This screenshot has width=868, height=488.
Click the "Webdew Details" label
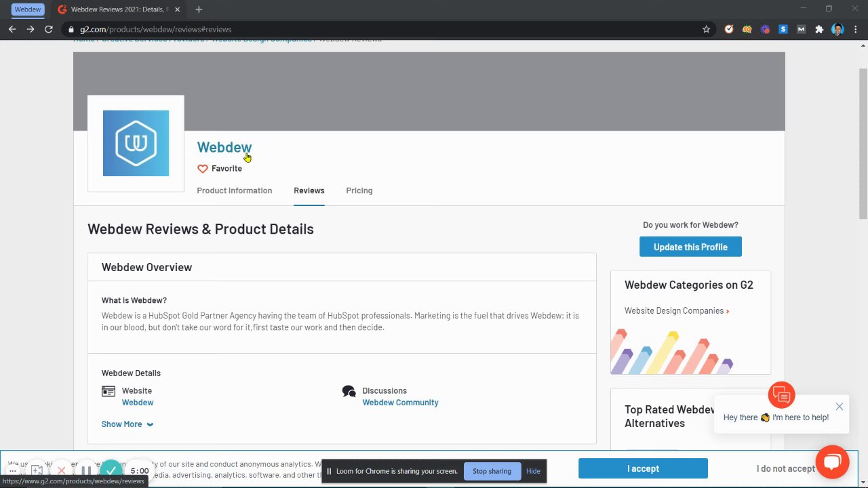coord(131,373)
